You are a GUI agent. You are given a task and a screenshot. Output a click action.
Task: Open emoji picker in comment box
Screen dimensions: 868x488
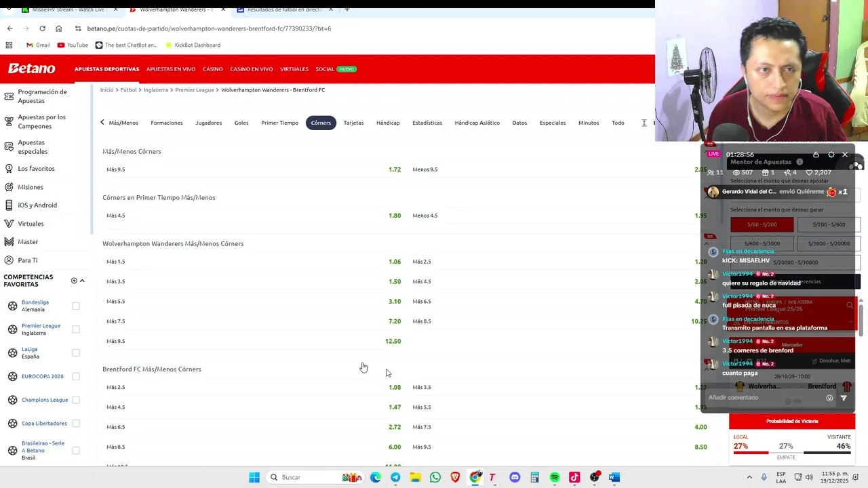pyautogui.click(x=829, y=398)
